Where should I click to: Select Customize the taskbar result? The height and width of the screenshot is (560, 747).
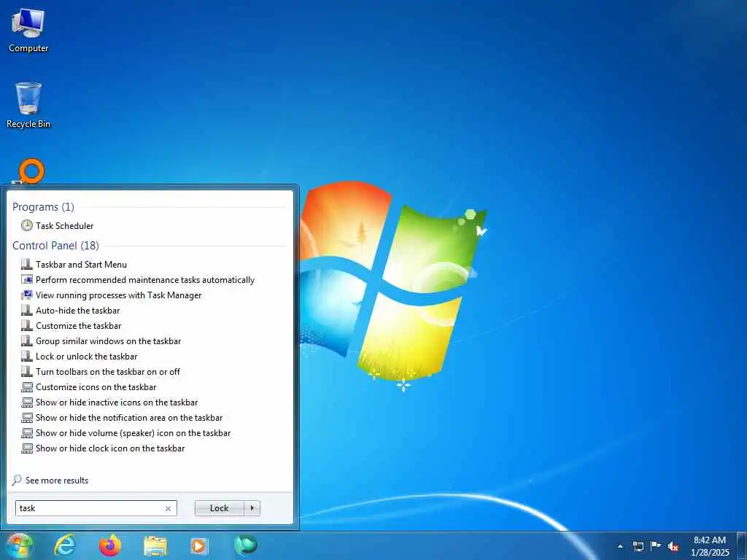(x=79, y=326)
